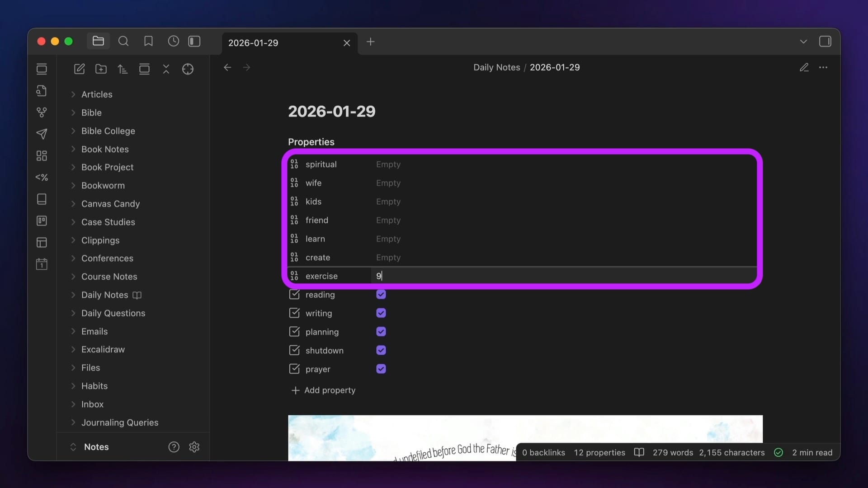Uncheck the reading property checkbox

[381, 295]
